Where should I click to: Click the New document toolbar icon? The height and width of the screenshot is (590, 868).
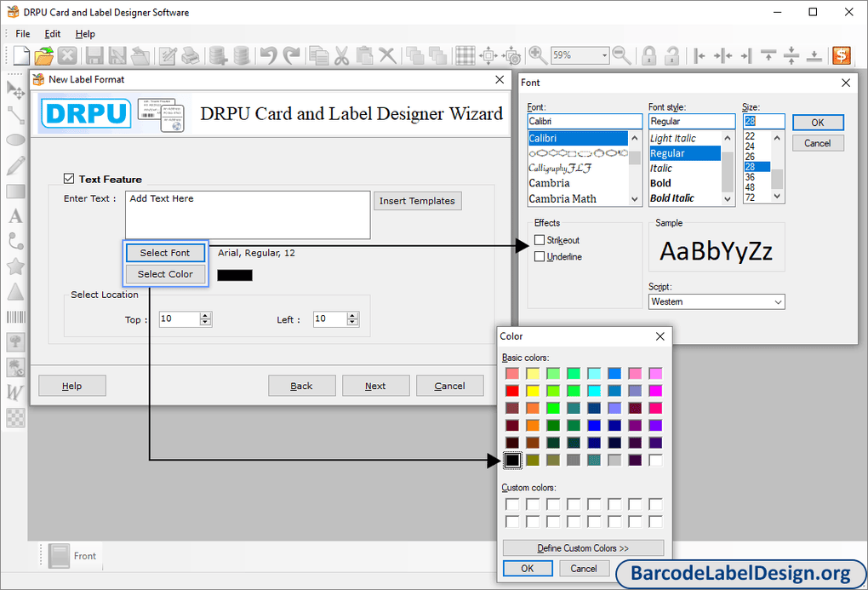click(21, 55)
